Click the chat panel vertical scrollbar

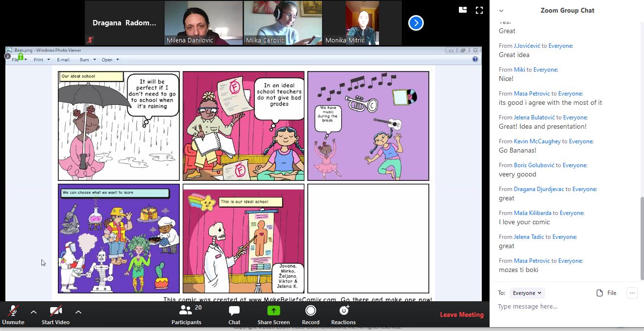pyautogui.click(x=641, y=224)
